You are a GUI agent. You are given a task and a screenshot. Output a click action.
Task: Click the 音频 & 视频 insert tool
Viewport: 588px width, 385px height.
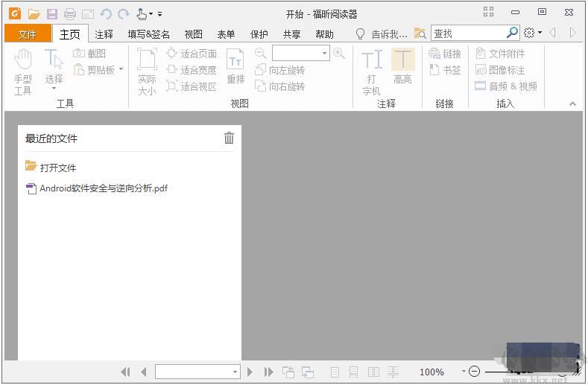click(506, 86)
